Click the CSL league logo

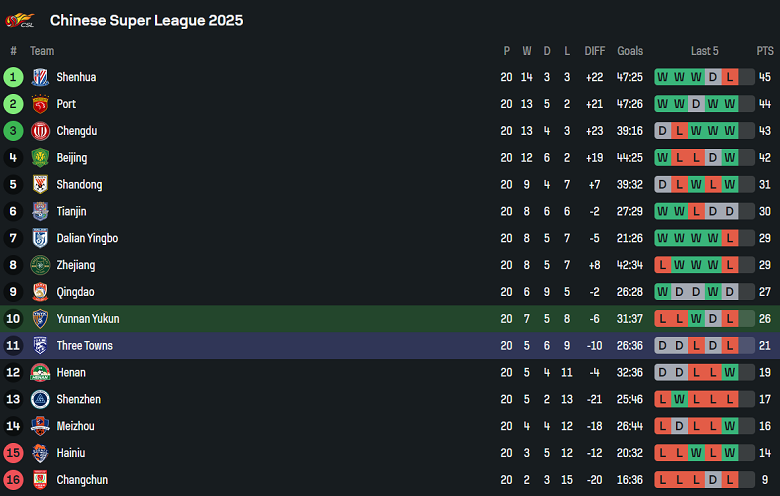(x=20, y=20)
